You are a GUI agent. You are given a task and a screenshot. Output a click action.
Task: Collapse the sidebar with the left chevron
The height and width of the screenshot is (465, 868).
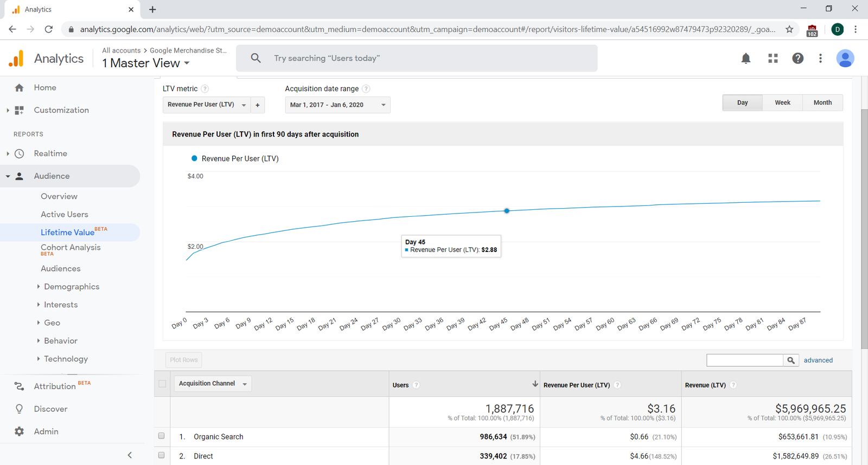(130, 455)
